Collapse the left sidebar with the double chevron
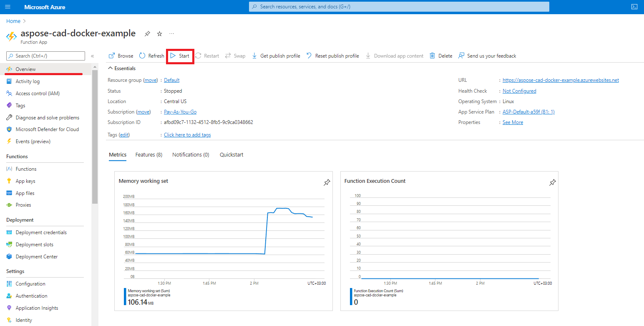Image resolution: width=644 pixels, height=326 pixels. coord(92,56)
